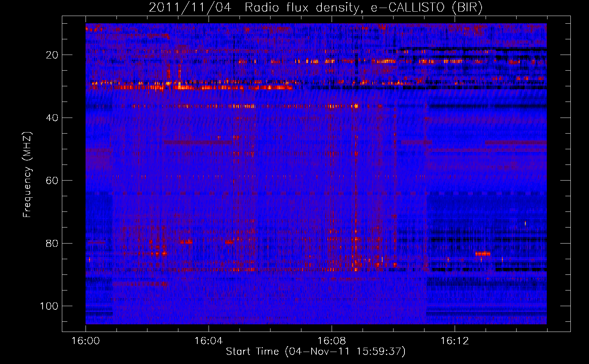The height and width of the screenshot is (364, 589).
Task: Click the plot title '2011/11/04 Radio flux density, e-CALLISTO (BIR)'
Action: coord(316,8)
